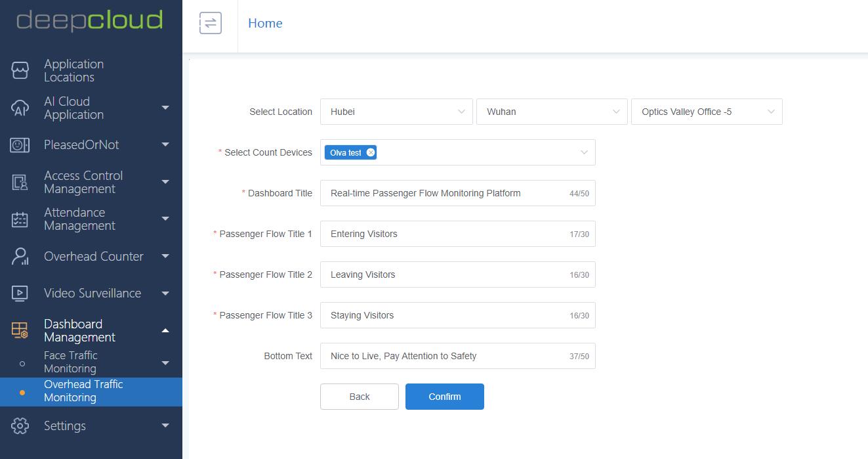Click the Settings gear icon
This screenshot has width=868, height=459.
tap(20, 426)
